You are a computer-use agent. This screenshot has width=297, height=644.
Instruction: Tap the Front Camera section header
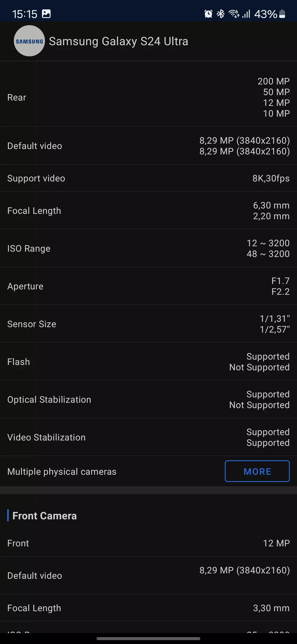click(44, 516)
